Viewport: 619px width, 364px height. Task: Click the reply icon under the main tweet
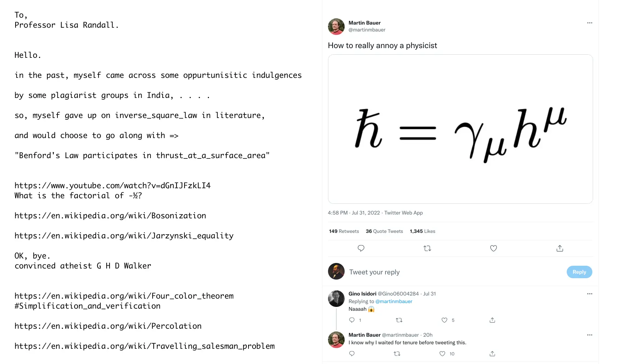pos(361,248)
